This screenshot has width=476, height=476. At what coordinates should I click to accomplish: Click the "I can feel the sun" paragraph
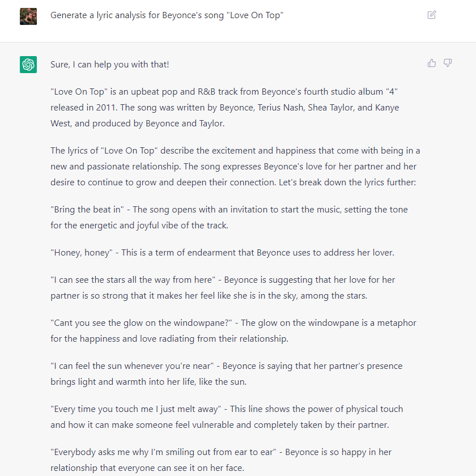click(227, 373)
